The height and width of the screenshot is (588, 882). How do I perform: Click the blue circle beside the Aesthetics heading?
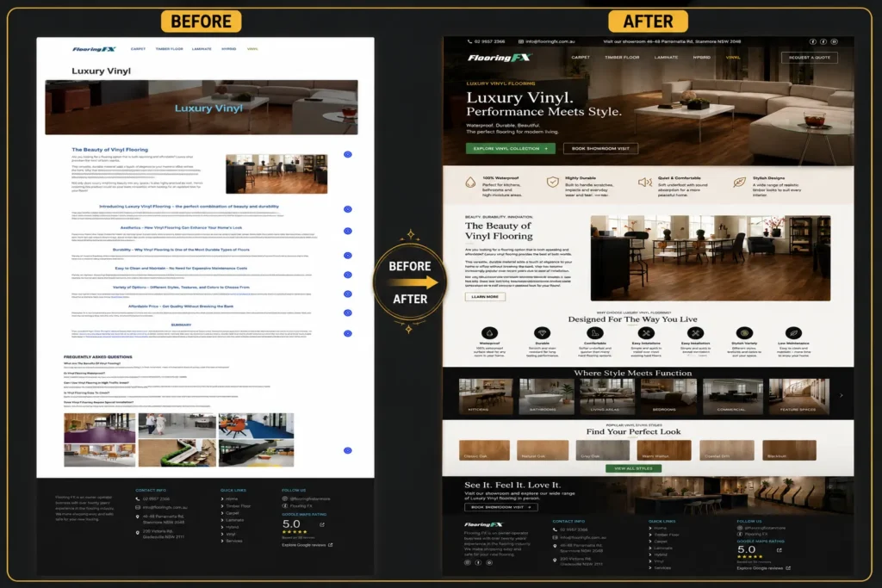(x=348, y=231)
